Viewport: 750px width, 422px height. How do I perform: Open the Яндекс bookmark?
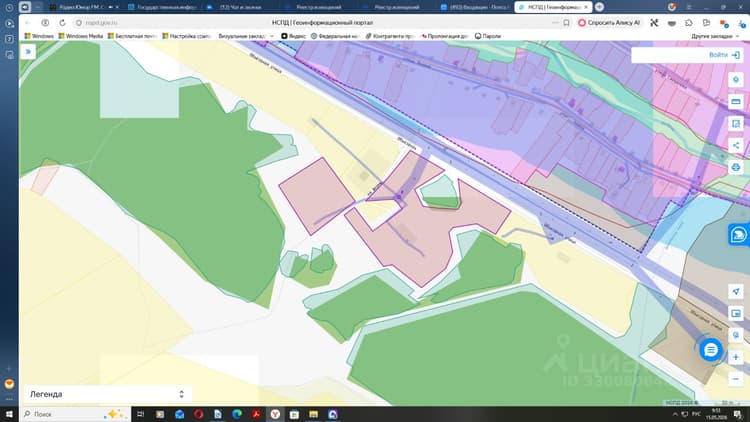coord(293,36)
